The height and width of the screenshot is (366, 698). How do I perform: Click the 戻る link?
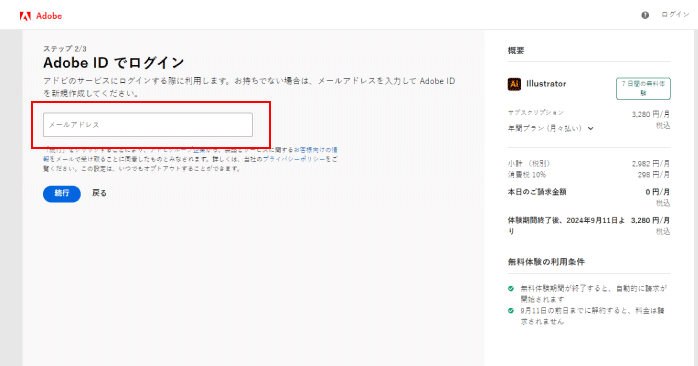point(99,193)
